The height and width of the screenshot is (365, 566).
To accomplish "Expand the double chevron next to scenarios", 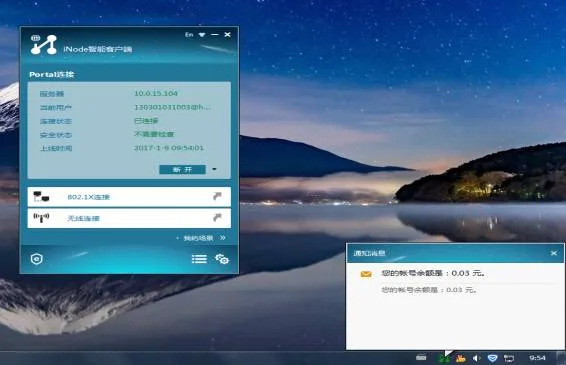I will point(223,238).
